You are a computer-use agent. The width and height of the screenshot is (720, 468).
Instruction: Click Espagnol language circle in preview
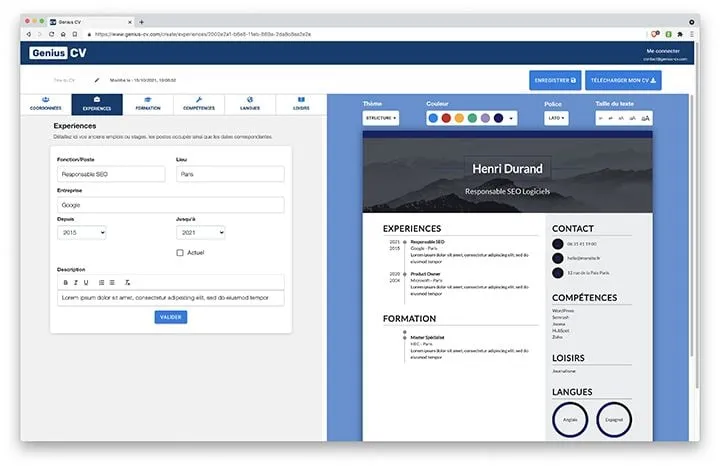pos(614,420)
